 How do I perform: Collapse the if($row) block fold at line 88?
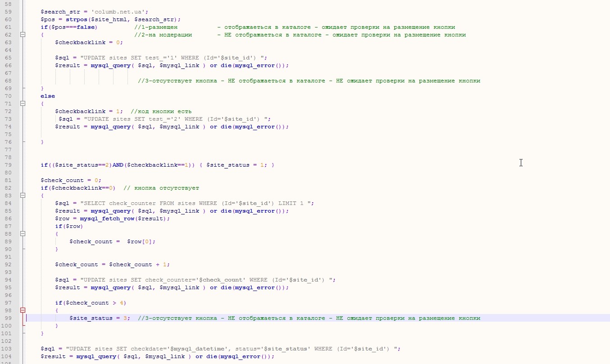coord(23,234)
